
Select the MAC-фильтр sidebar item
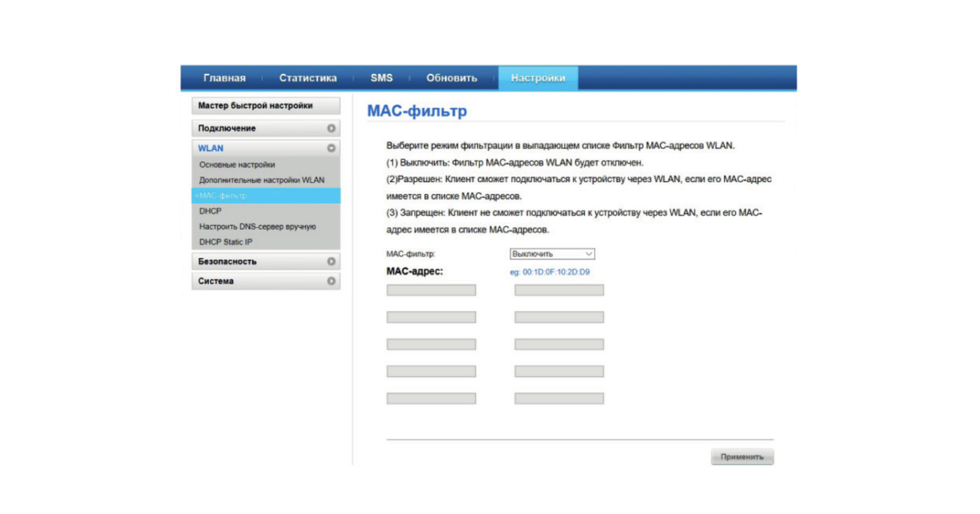266,195
